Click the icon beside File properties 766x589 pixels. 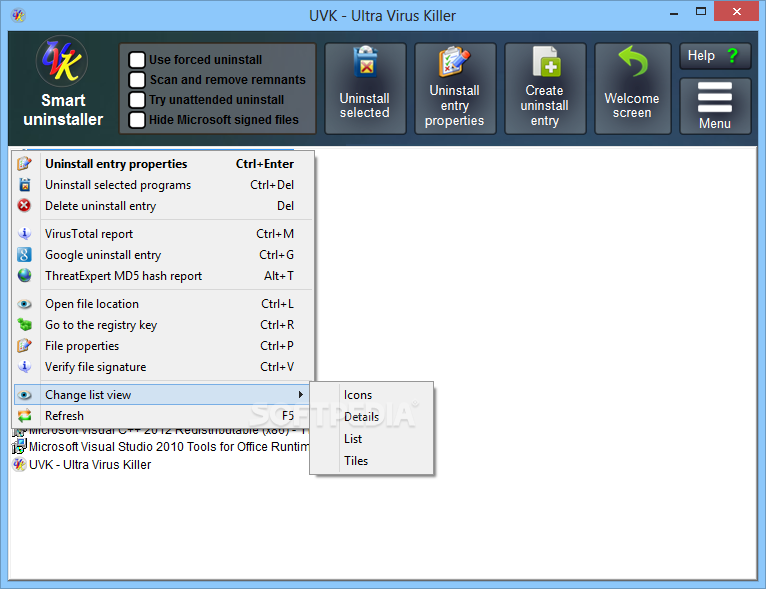coord(24,346)
